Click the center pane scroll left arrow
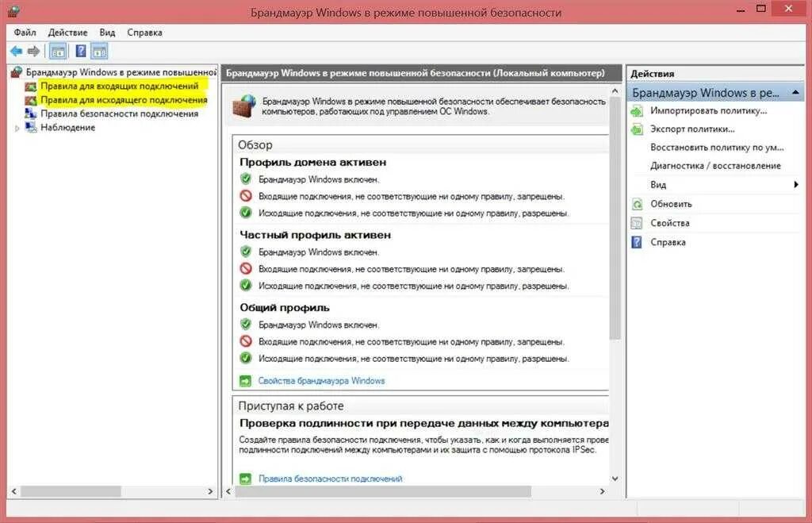 (229, 491)
